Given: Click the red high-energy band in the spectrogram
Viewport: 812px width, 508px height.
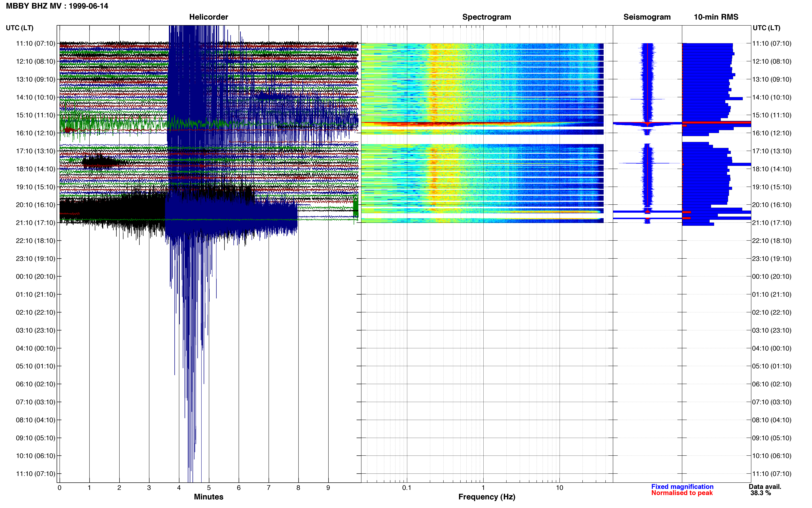Looking at the screenshot, I should 436,124.
